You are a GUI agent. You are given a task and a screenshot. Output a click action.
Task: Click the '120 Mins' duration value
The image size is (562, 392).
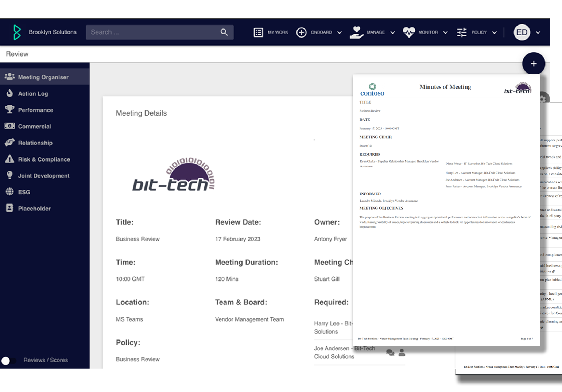point(226,279)
